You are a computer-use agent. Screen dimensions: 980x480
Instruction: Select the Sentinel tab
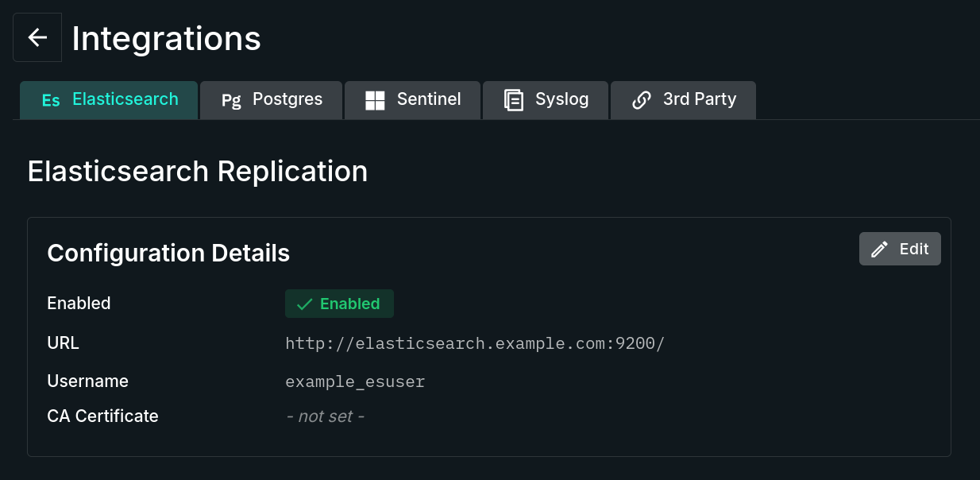412,99
